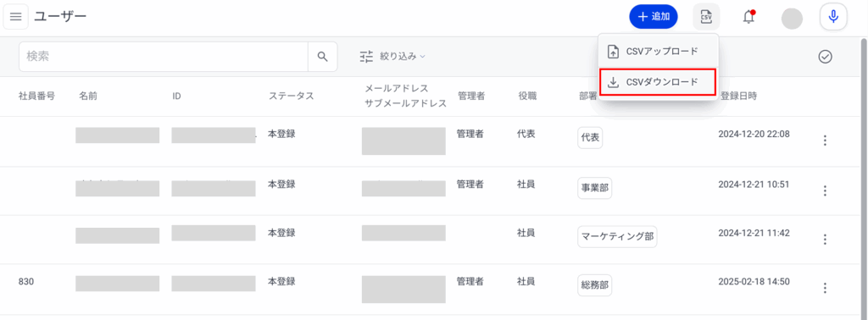Open kebab menu for the マーケティング部 row
This screenshot has height=320, width=868.
tap(825, 240)
